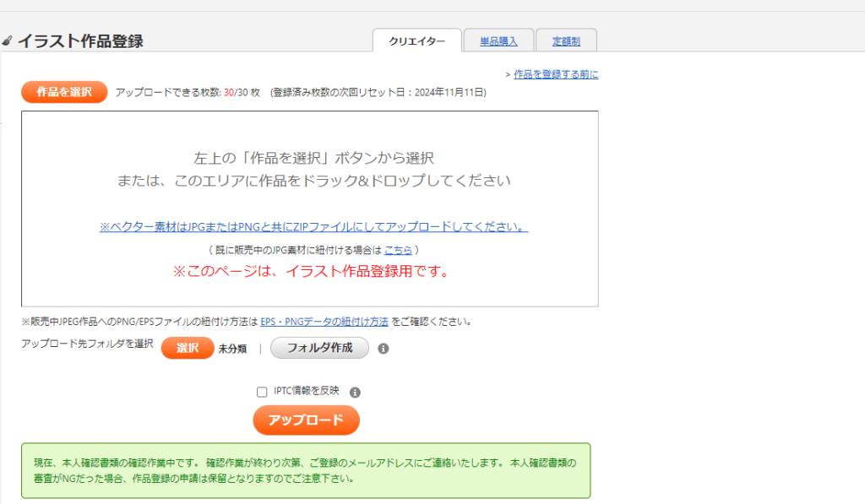Viewport: 865px width, 504px height.
Task: Click info icon next to フォルダ作成
Action: point(384,349)
